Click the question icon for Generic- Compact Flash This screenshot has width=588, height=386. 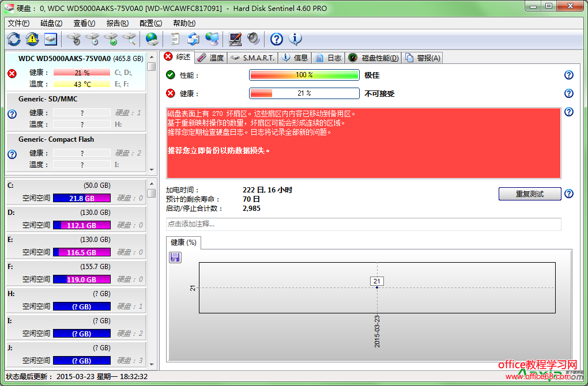(x=12, y=154)
